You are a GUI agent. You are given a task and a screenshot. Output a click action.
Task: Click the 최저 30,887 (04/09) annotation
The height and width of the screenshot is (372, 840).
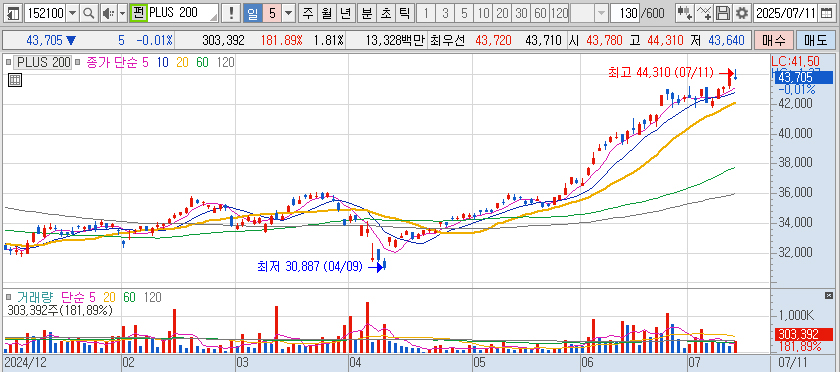pos(310,266)
